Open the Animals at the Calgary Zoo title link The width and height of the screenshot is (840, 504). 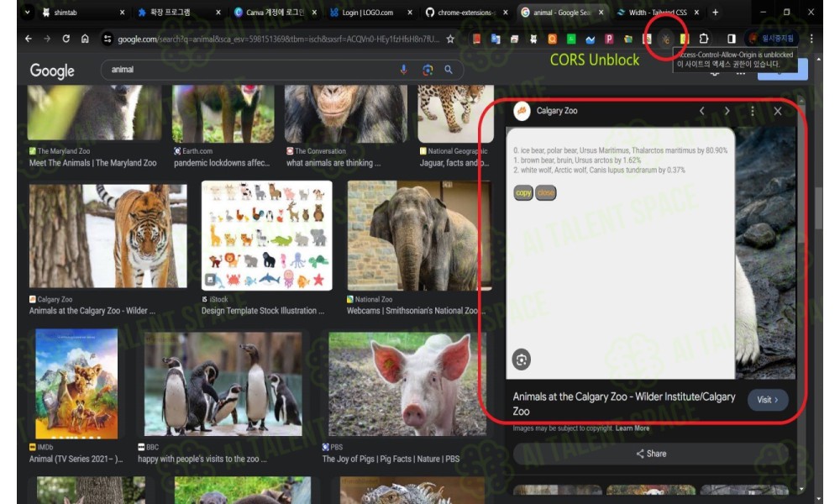coord(623,404)
